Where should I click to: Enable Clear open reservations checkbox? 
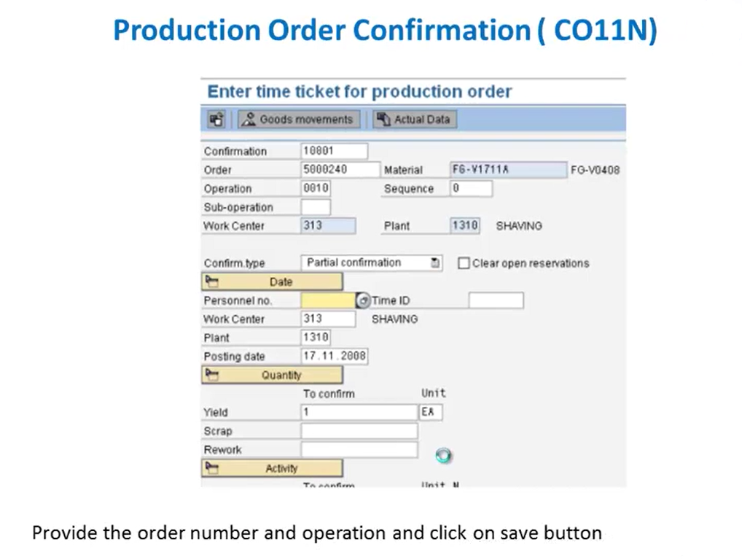(x=464, y=263)
